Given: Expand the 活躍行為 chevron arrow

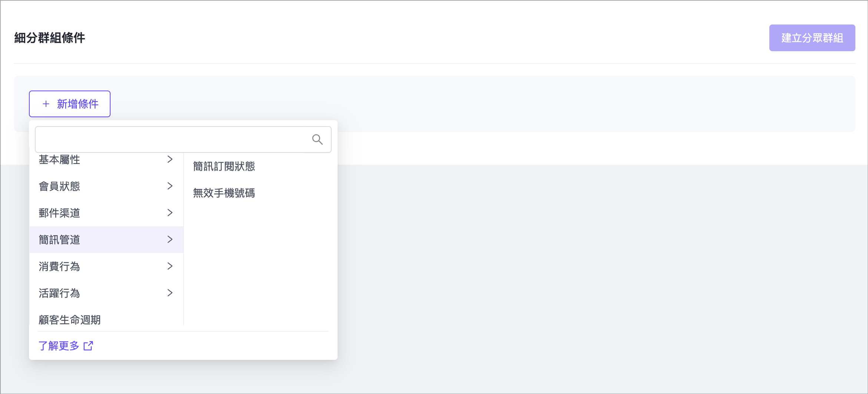Looking at the screenshot, I should click(x=170, y=293).
